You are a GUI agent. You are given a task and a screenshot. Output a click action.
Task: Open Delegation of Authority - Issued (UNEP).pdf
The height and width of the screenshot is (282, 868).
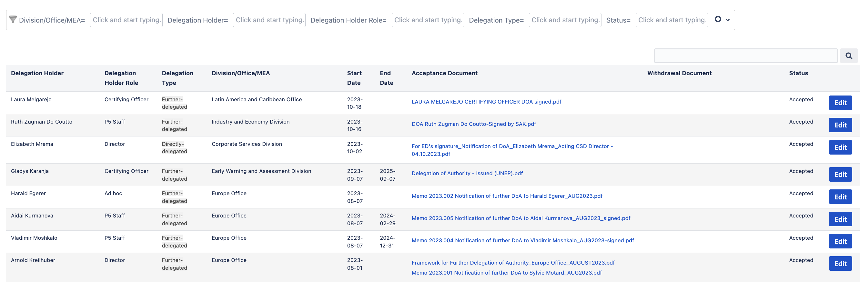point(467,173)
